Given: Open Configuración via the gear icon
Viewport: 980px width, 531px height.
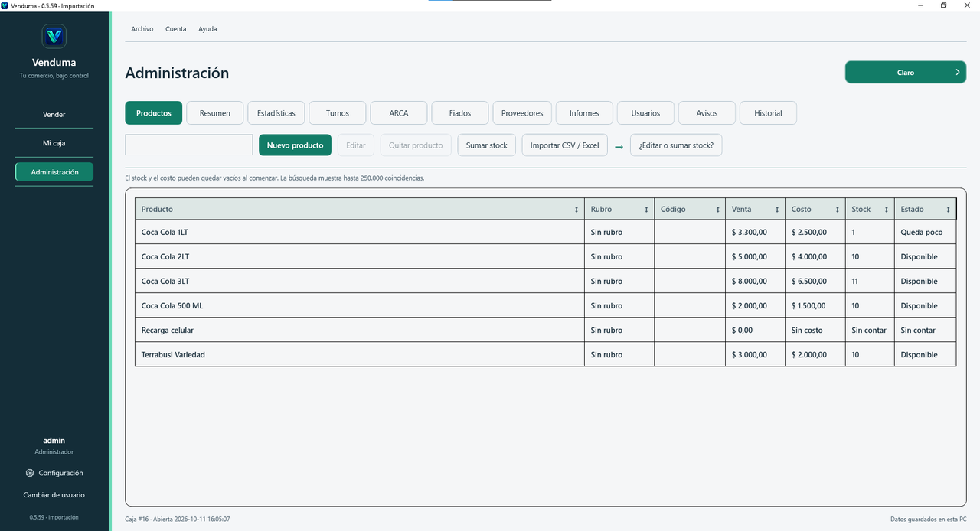Looking at the screenshot, I should pos(30,473).
